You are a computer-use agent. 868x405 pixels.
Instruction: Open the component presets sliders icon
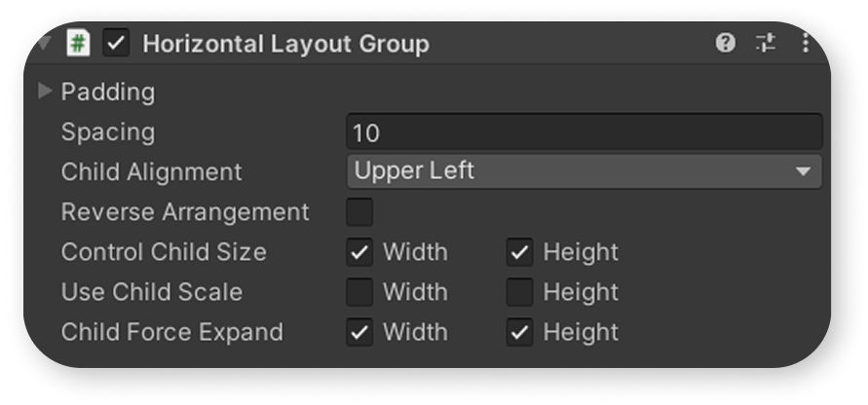[x=766, y=43]
